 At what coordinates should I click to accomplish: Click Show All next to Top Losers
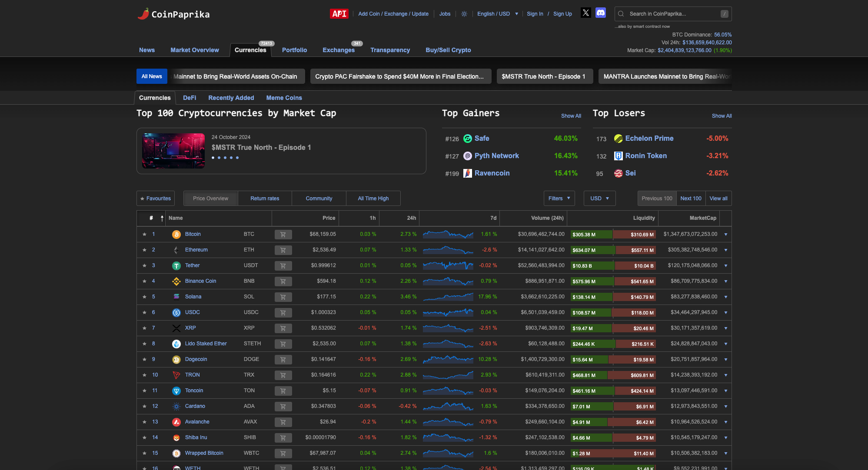(722, 116)
